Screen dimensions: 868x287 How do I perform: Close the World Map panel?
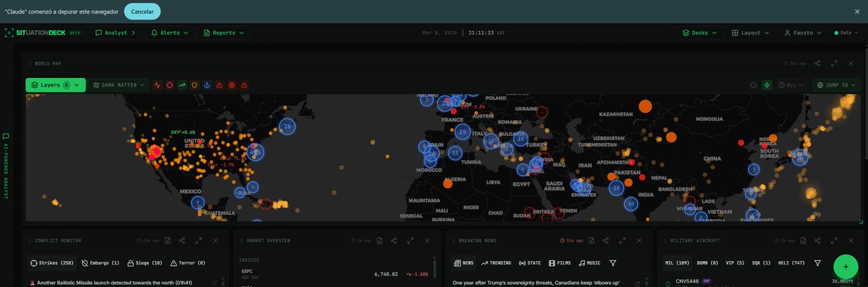(x=851, y=64)
